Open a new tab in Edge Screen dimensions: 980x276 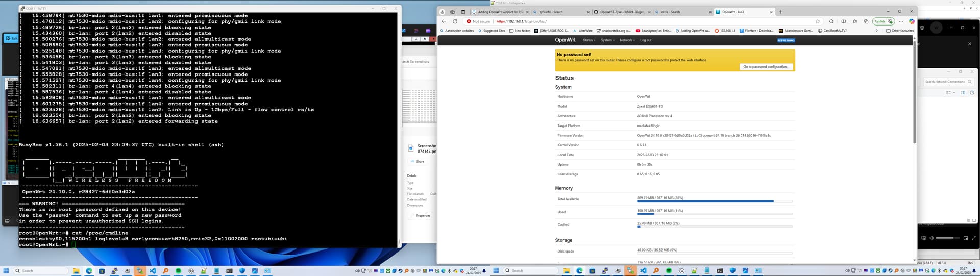[780, 12]
